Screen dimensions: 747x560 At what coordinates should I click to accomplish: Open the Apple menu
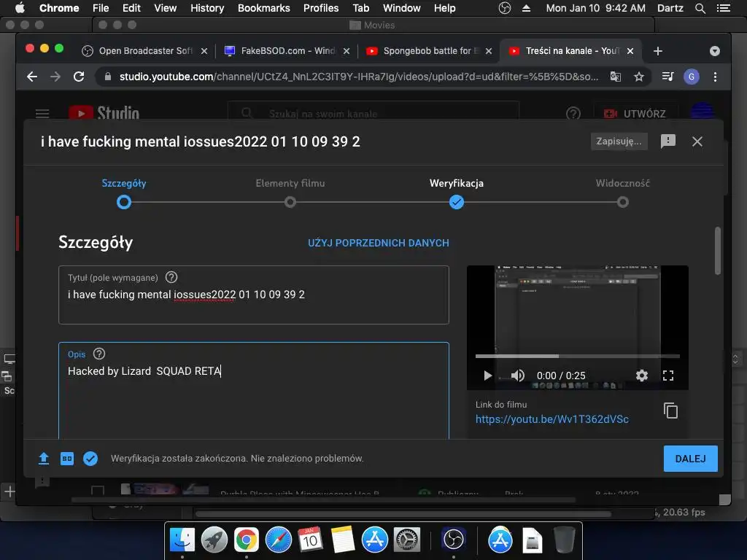tap(20, 8)
